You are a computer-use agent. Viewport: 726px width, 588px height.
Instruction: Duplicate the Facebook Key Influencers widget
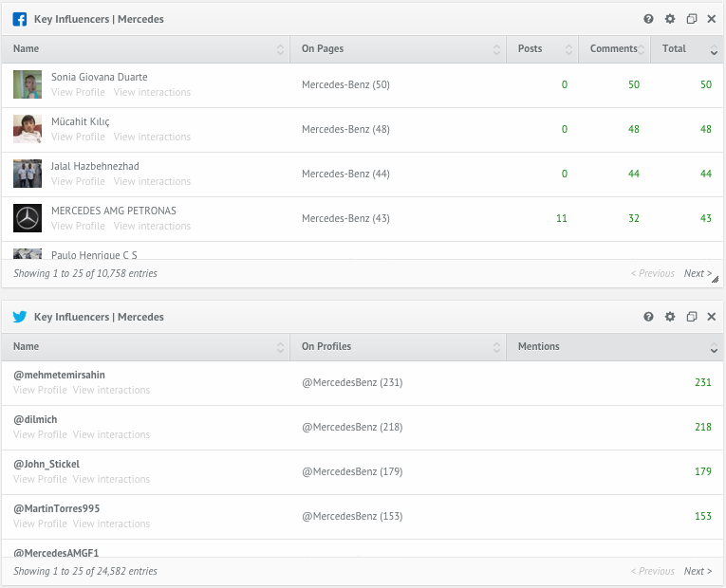tap(691, 19)
